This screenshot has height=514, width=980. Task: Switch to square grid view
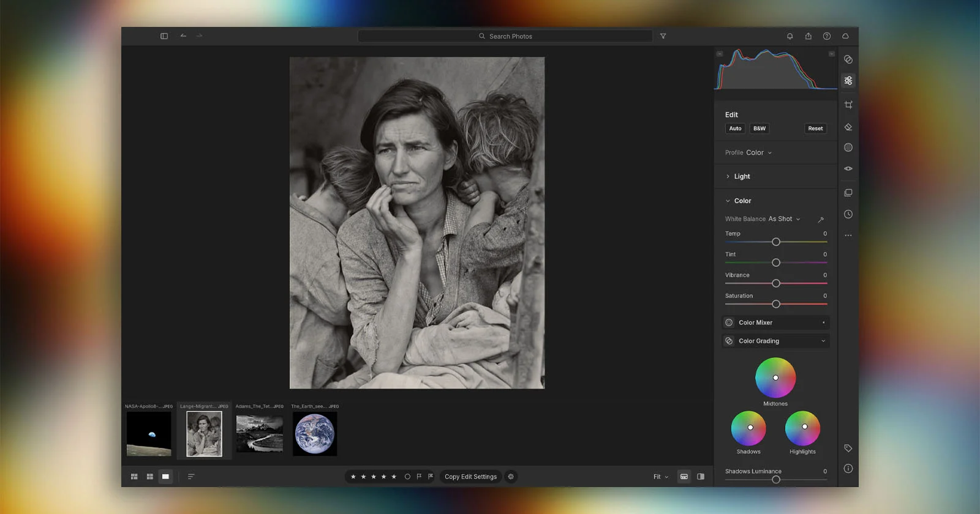tap(149, 477)
